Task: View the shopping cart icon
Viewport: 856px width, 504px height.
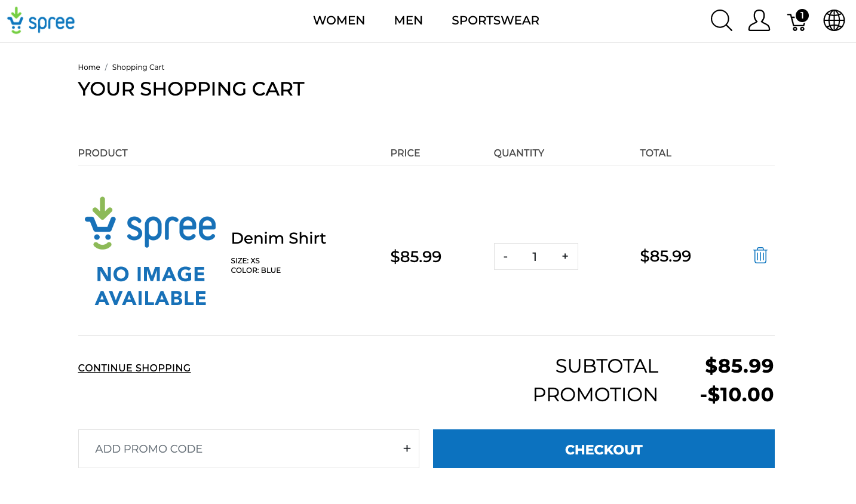Action: click(796, 21)
